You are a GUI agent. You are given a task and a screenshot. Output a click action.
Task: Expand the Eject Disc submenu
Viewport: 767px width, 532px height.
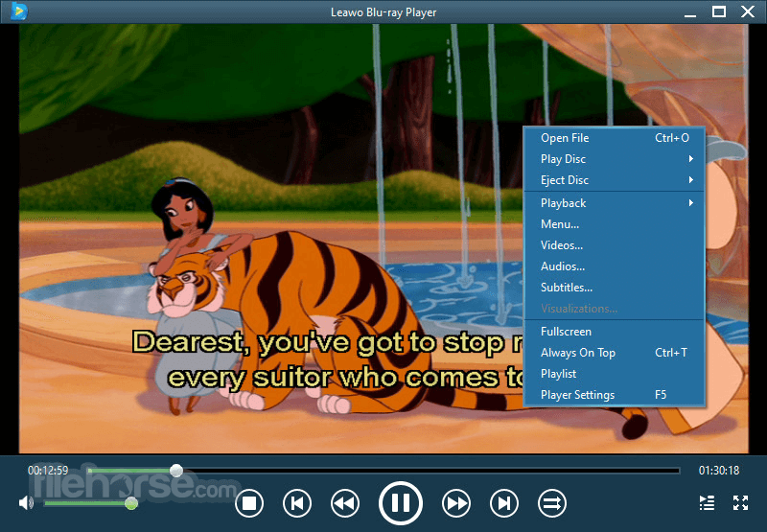615,180
